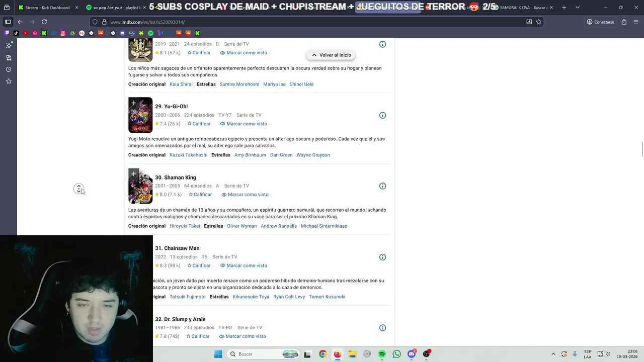Click the tracking protection shield icon
The height and width of the screenshot is (362, 644).
pyautogui.click(x=95, y=22)
